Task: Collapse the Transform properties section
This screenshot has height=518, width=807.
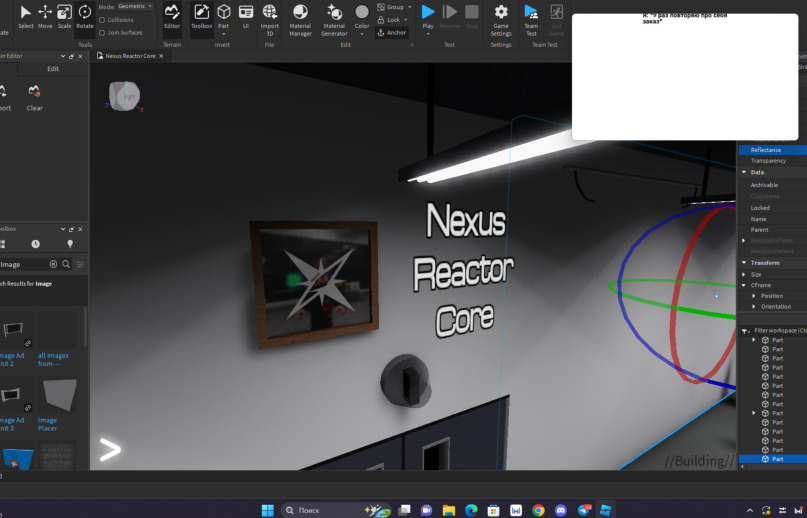Action: pos(744,263)
